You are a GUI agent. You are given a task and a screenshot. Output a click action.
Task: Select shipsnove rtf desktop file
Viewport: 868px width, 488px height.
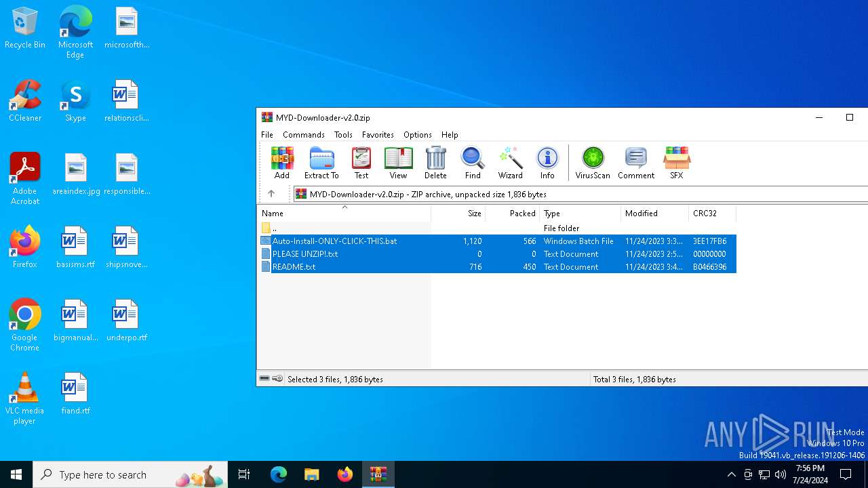pos(127,247)
